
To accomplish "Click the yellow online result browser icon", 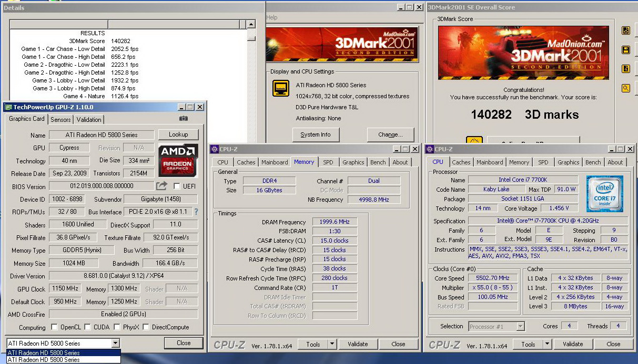I will coord(474,140).
